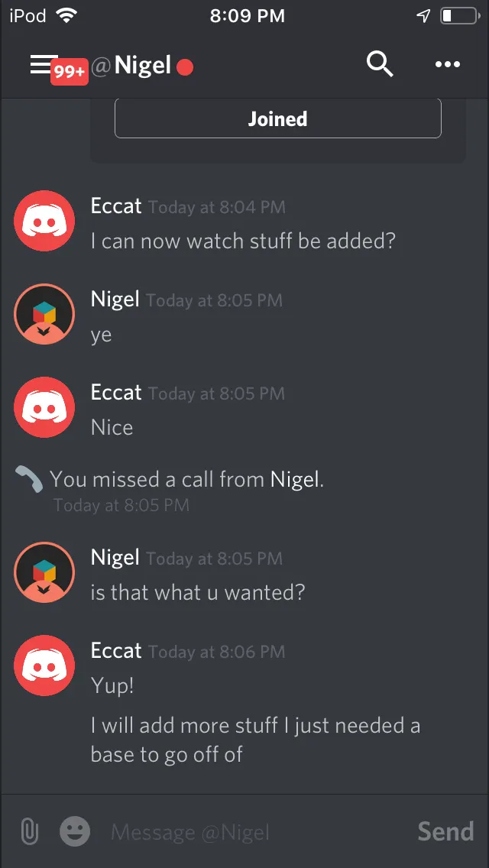
Task: Tap Nigel's red do-not-disturb status dot
Action: pos(185,67)
